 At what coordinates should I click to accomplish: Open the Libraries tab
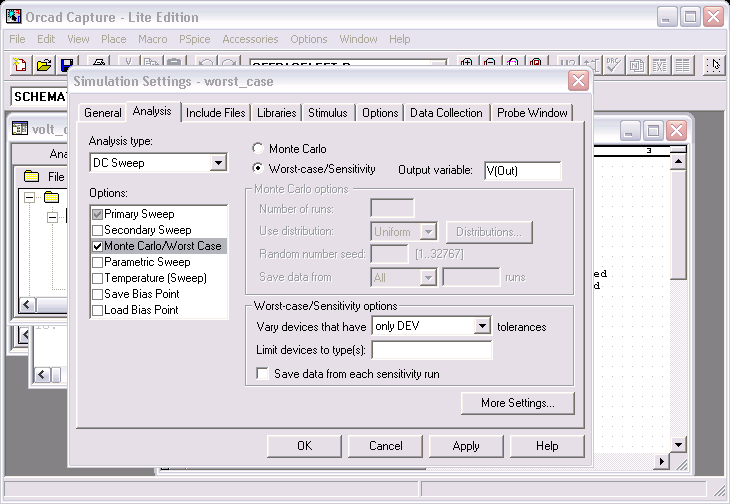pyautogui.click(x=277, y=113)
